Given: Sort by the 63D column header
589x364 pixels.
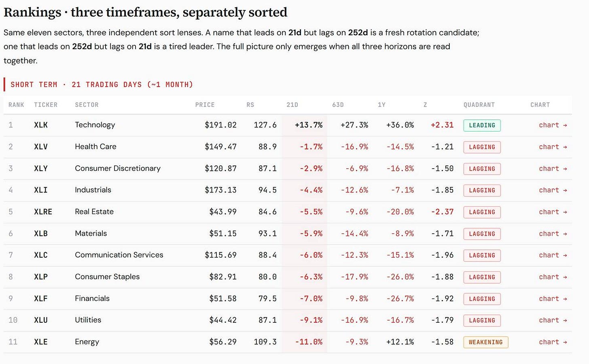Looking at the screenshot, I should click(x=338, y=105).
